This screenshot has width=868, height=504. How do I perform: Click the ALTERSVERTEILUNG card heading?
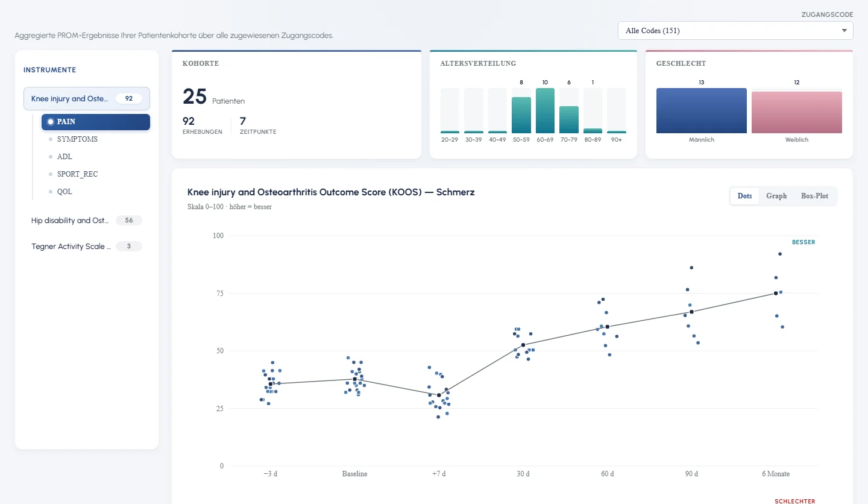click(478, 63)
